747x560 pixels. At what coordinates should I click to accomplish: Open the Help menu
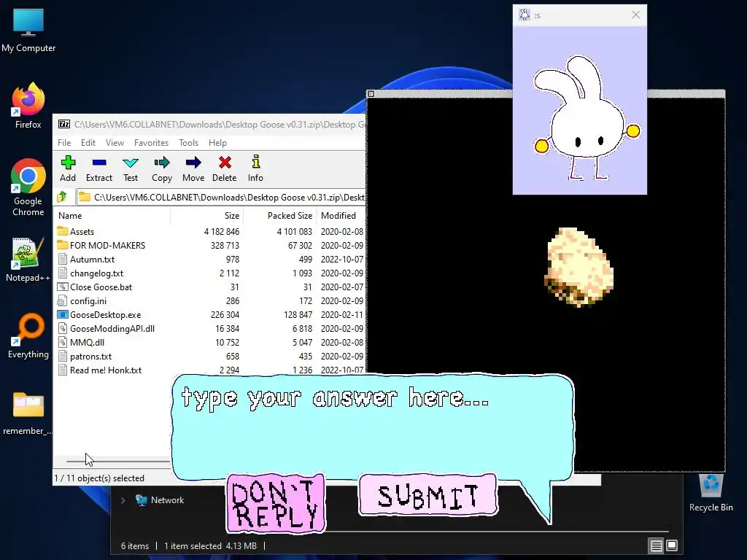click(x=217, y=142)
